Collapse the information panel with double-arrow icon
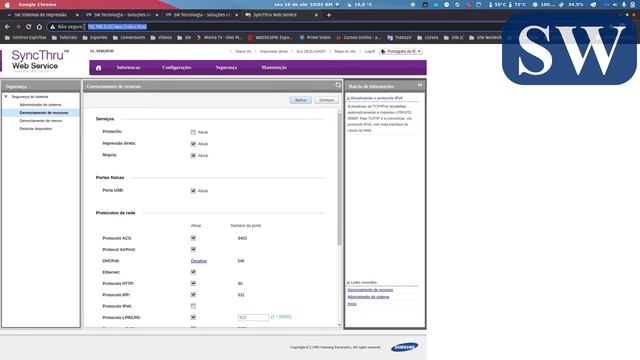Image resolution: width=640 pixels, height=360 pixels. (420, 85)
